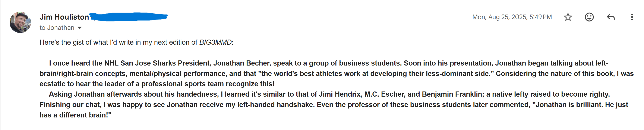Click the Mon, Aug 25, 2025 timestamp
This screenshot has width=644, height=130.
coord(512,17)
